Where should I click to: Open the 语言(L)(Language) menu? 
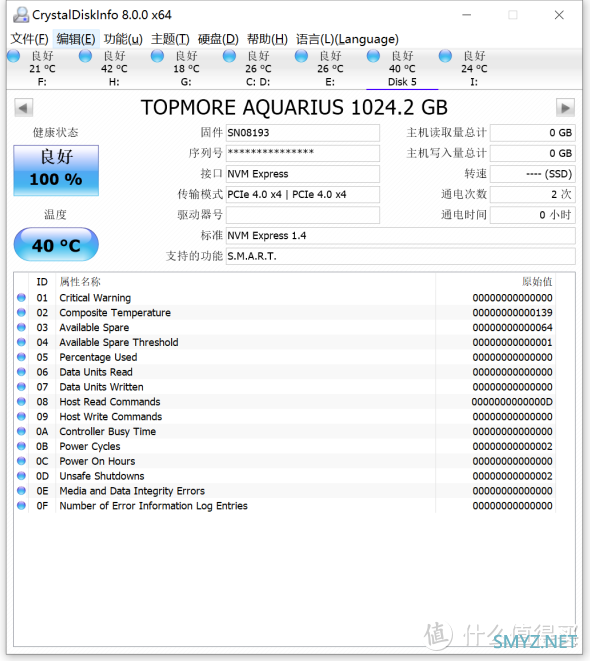[347, 39]
